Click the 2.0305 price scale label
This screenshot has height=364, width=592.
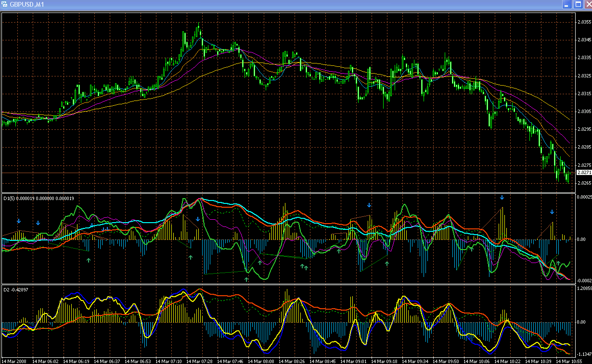(583, 111)
